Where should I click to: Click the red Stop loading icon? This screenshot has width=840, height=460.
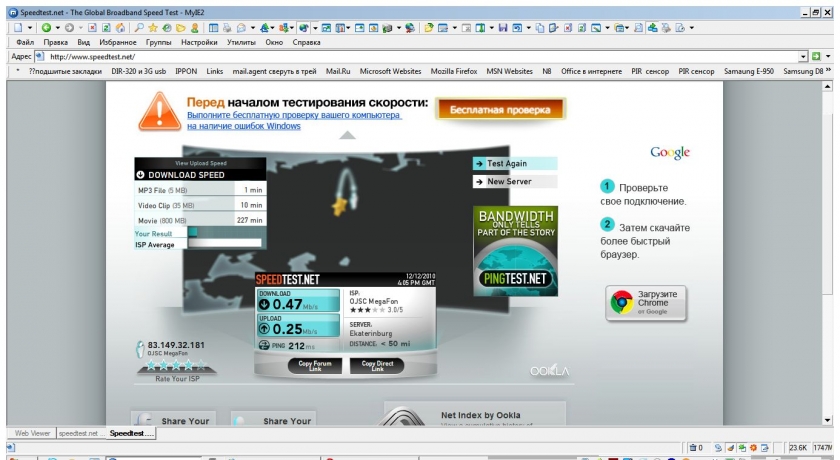click(x=92, y=28)
